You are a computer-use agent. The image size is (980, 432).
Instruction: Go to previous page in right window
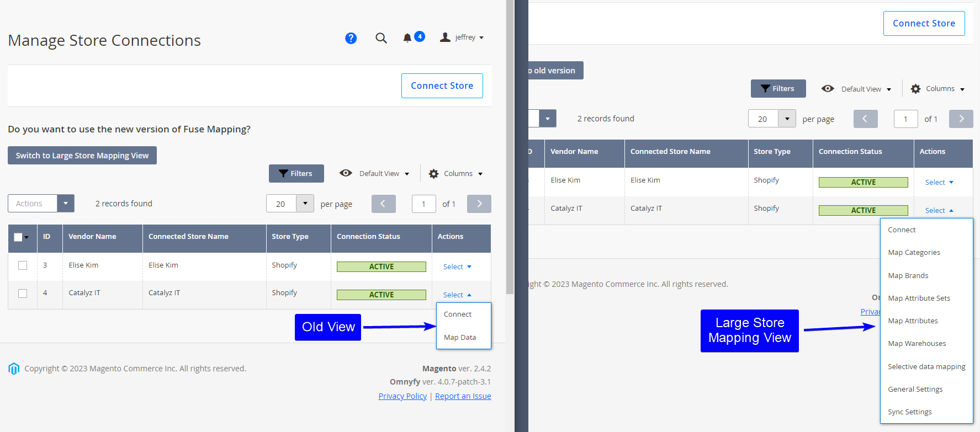[x=865, y=119]
